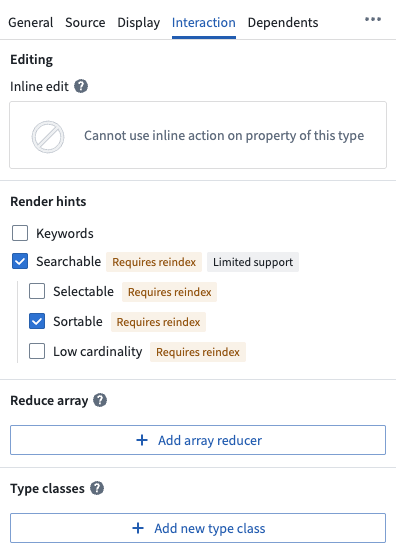
Task: Click Requires reindex tag next to Searchable
Action: click(x=154, y=262)
